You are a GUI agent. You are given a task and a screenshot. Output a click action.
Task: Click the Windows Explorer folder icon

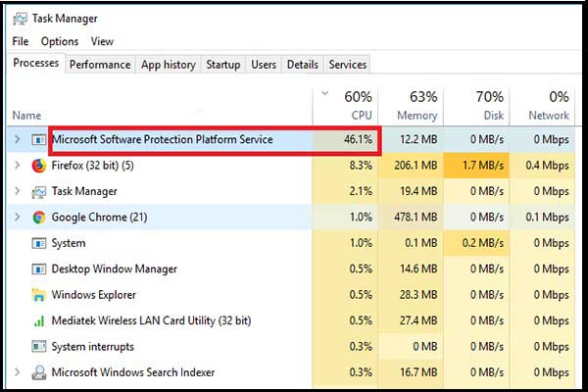click(39, 295)
